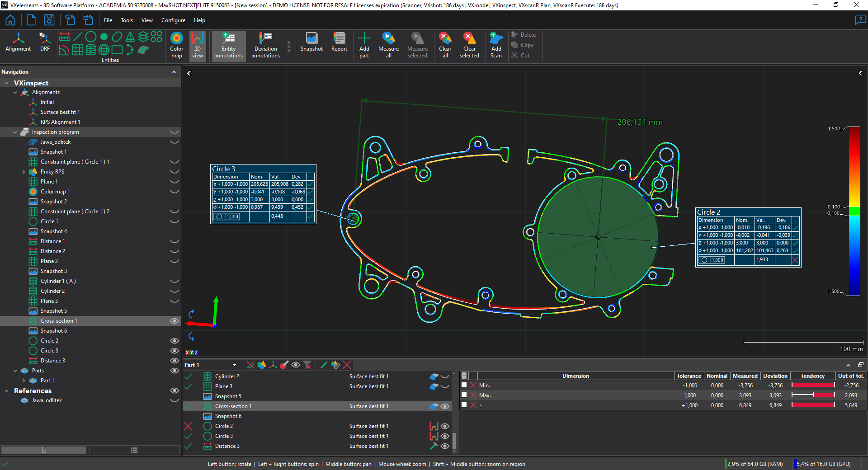Open the Report tool
The height and width of the screenshot is (470, 868).
pos(339,42)
